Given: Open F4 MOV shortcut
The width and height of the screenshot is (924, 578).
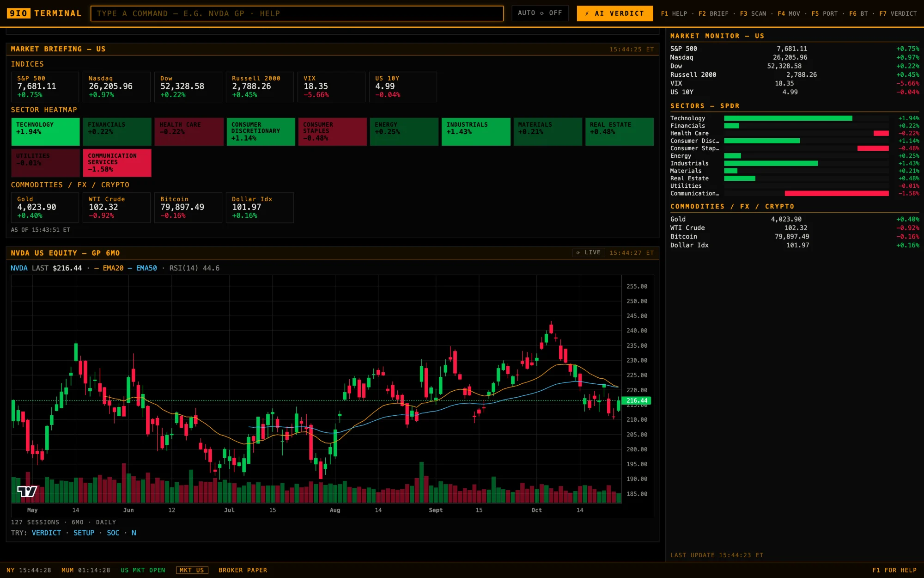Looking at the screenshot, I should pyautogui.click(x=789, y=13).
